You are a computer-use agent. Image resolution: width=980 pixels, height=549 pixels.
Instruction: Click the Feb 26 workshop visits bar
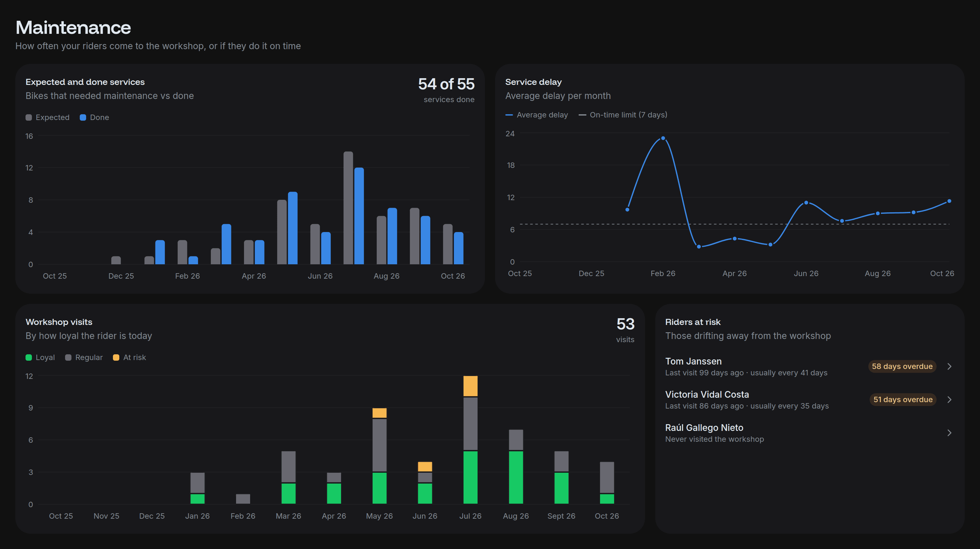tap(243, 499)
